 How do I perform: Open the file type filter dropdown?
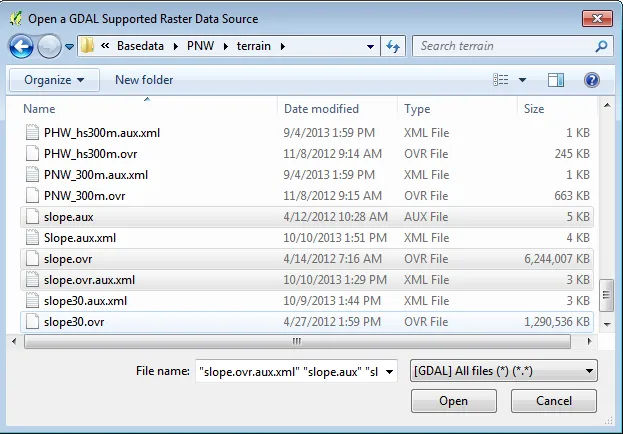[505, 371]
